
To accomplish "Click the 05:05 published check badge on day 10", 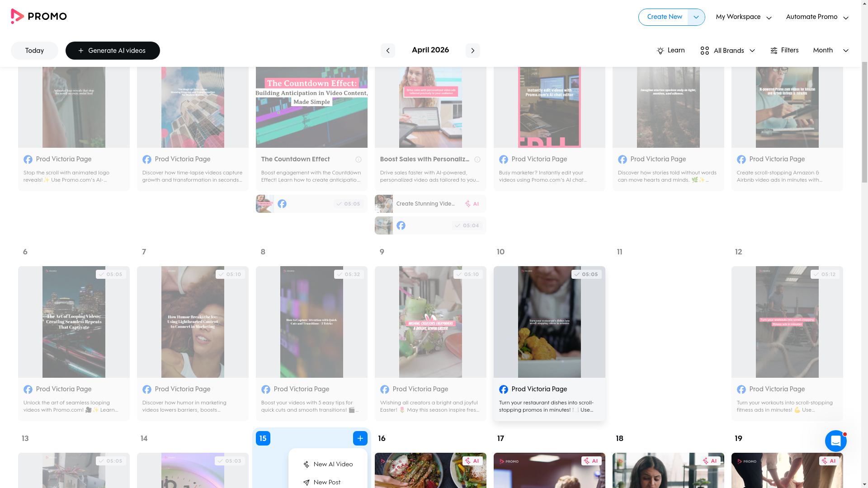I will click(x=586, y=274).
